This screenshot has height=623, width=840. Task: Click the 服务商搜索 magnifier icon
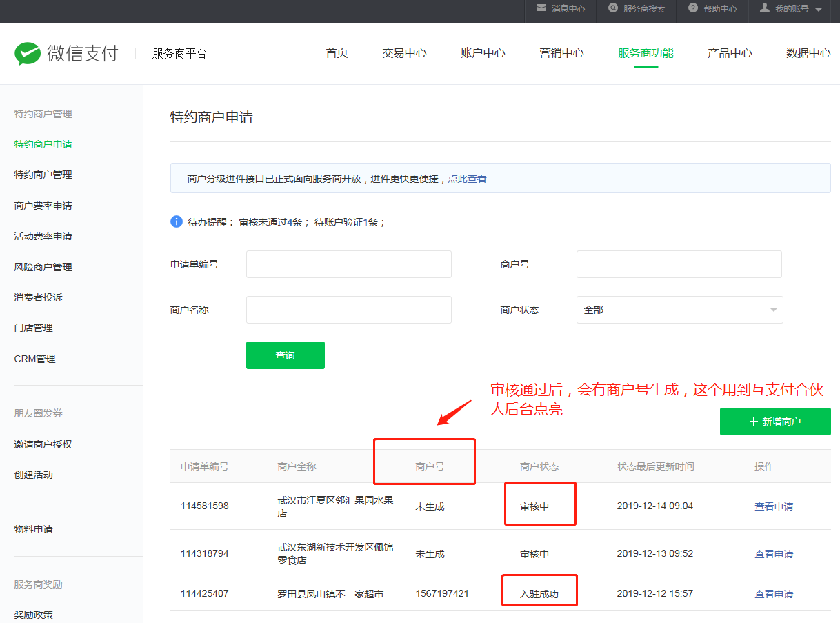click(613, 8)
